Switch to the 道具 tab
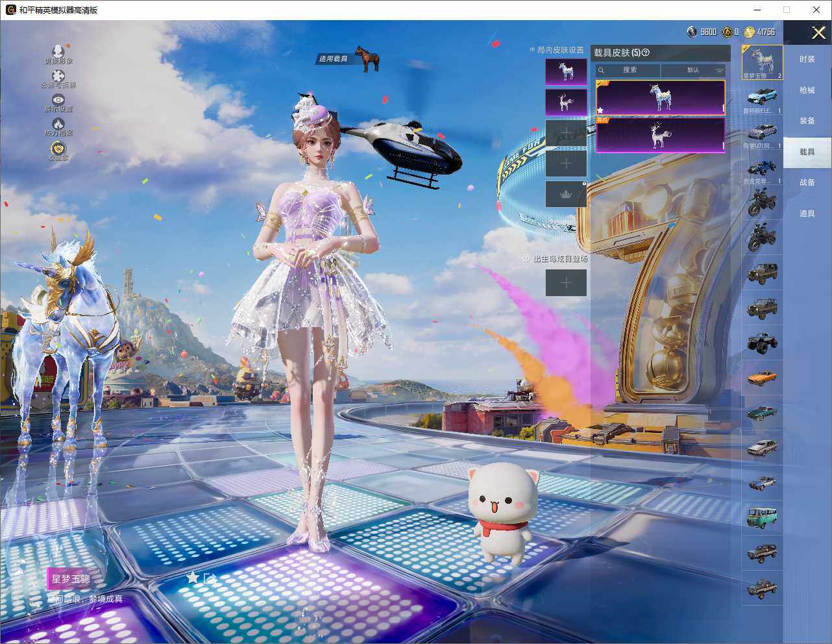 (807, 214)
